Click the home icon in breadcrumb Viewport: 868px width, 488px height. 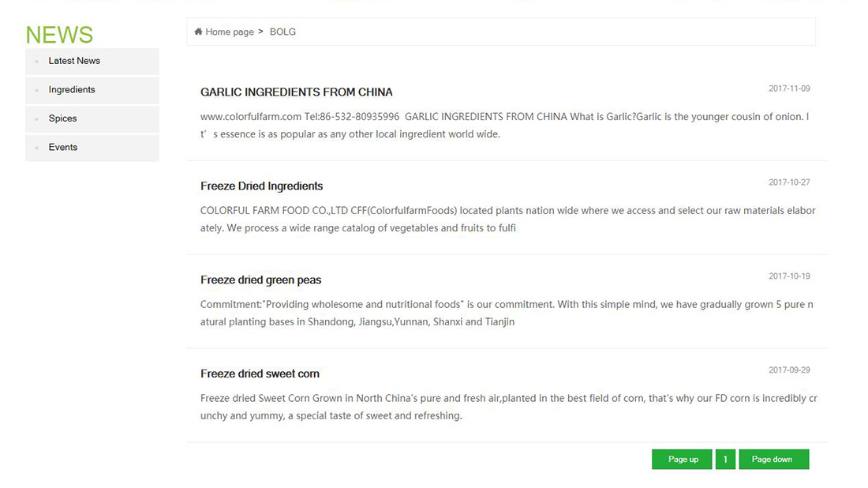coord(198,32)
